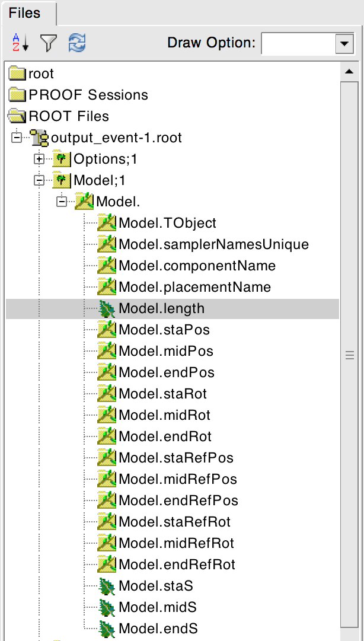The height and width of the screenshot is (641, 364).
Task: Click the Model.endRot branch icon
Action: click(107, 436)
